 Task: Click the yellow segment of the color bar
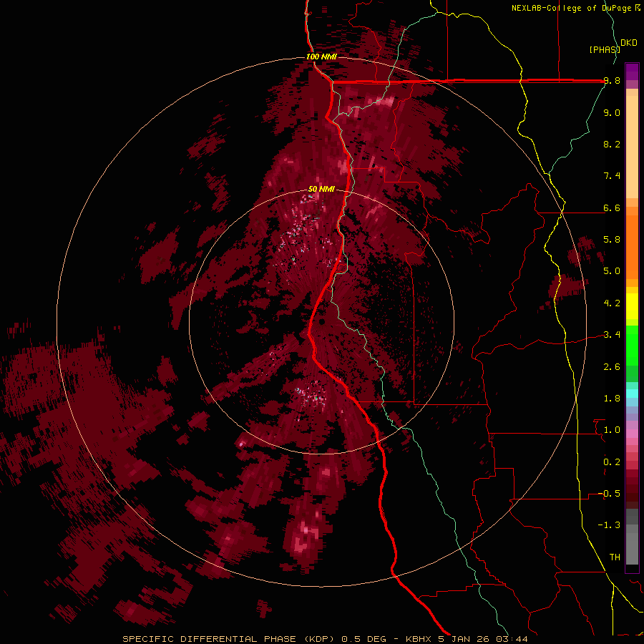(x=632, y=306)
